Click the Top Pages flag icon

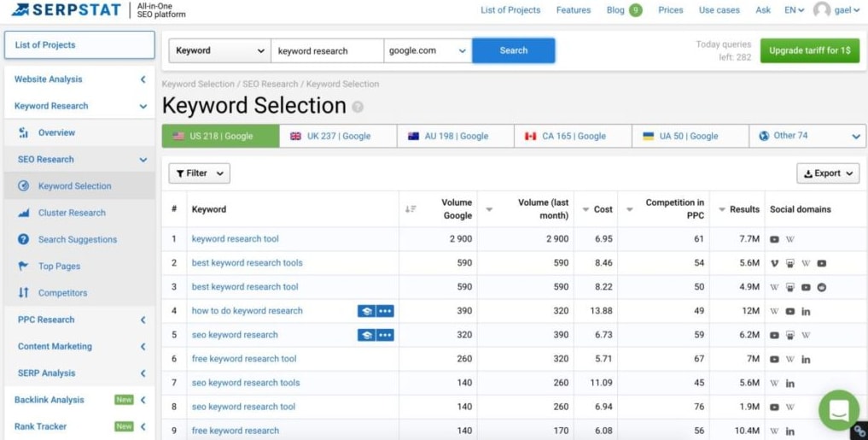(24, 267)
